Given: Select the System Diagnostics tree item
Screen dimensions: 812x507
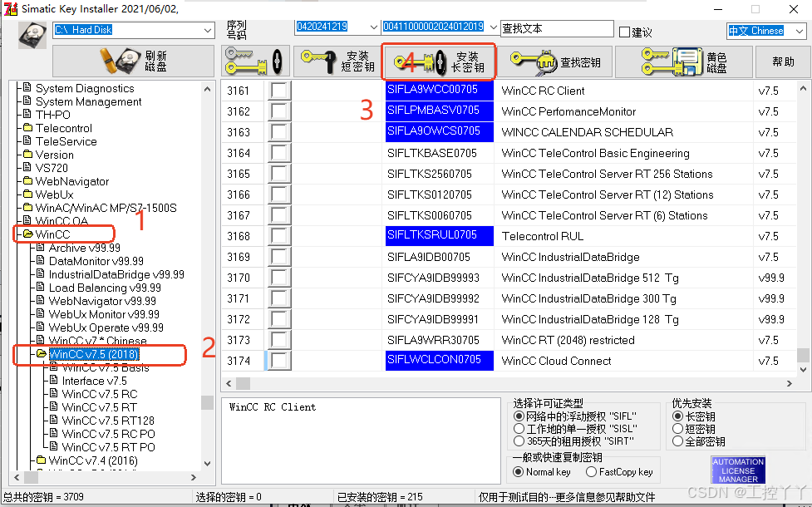Looking at the screenshot, I should [x=85, y=89].
